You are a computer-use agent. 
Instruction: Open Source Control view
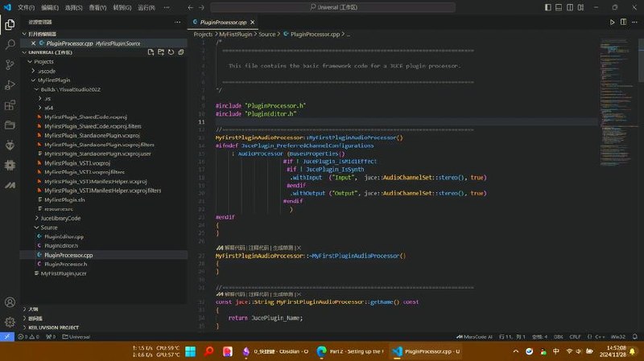pos(10,64)
